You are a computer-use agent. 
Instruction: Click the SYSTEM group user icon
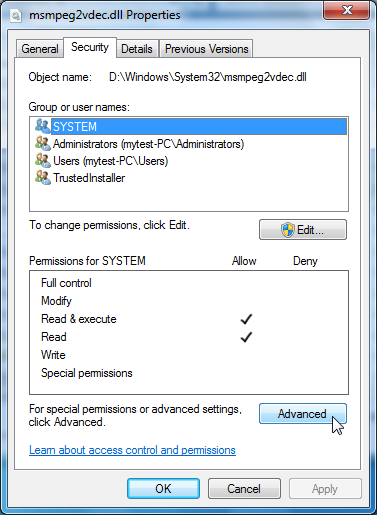pos(42,126)
